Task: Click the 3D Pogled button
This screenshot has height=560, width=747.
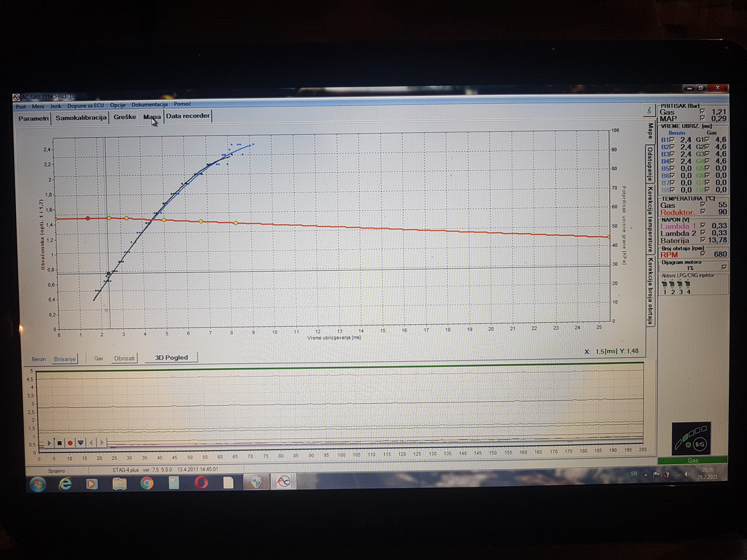Action: 172,358
